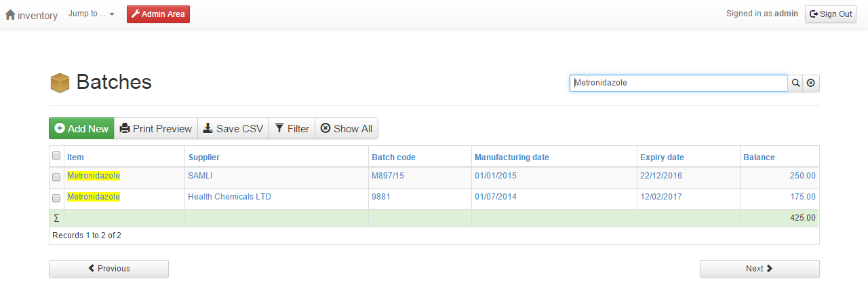Open the Jump to dropdown menu

[92, 14]
